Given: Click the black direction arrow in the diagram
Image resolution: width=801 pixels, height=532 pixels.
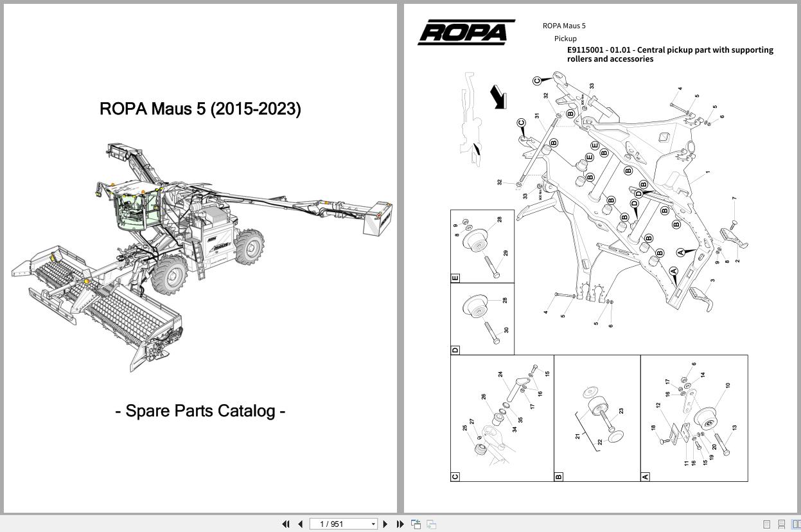Looking at the screenshot, I should 498,97.
